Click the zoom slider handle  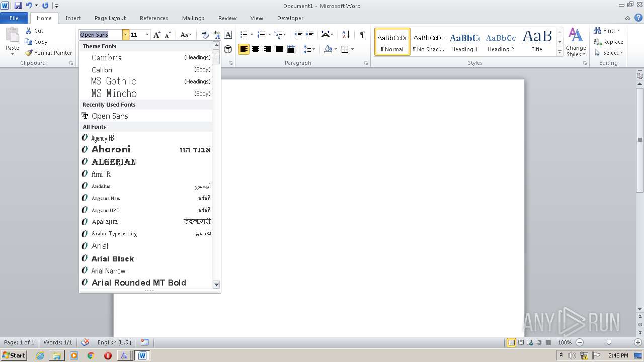(x=609, y=342)
